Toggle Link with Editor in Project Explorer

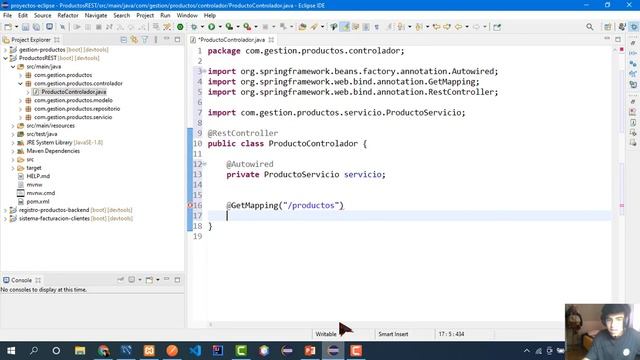click(x=134, y=40)
